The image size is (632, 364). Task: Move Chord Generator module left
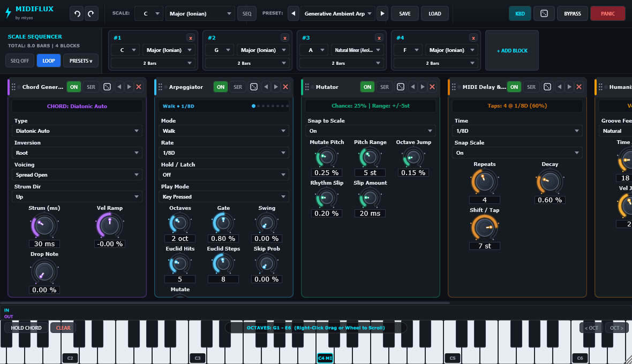point(119,87)
